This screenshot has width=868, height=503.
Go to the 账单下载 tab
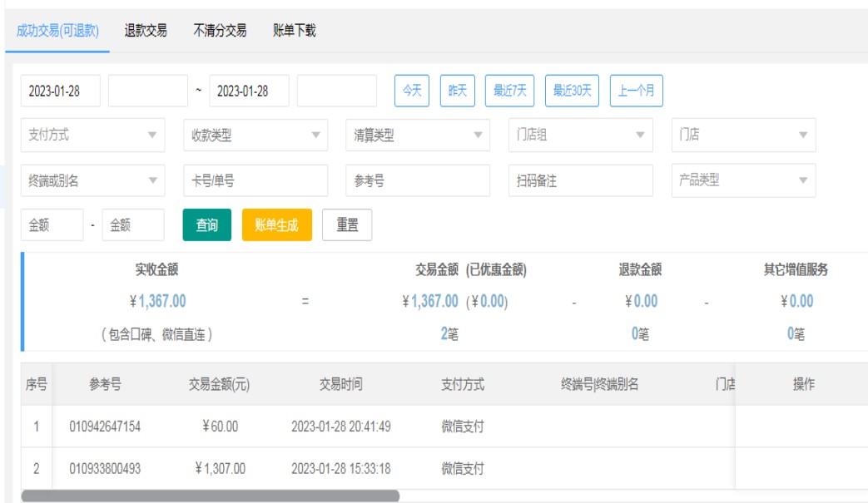(x=294, y=31)
